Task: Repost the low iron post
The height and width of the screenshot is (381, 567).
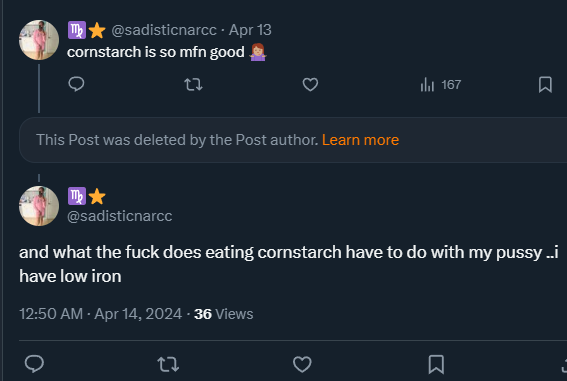Action: (168, 364)
